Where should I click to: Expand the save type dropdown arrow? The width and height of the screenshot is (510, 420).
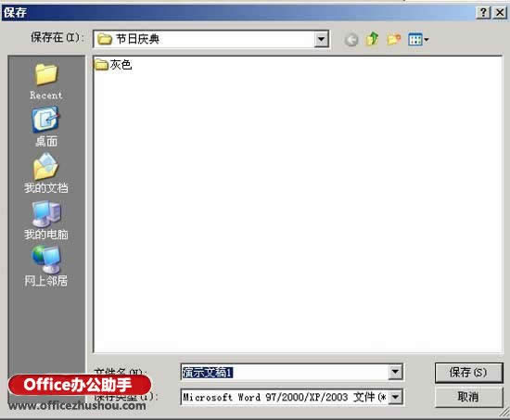[395, 397]
